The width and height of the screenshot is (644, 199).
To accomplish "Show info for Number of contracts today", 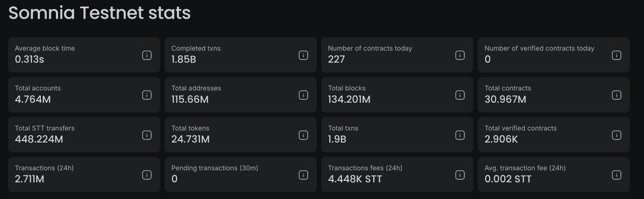I will [x=460, y=55].
